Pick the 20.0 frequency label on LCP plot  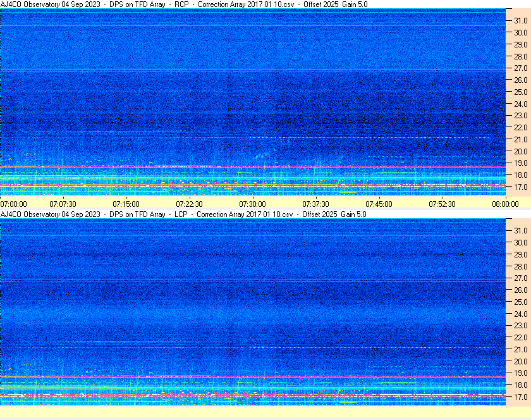click(521, 361)
